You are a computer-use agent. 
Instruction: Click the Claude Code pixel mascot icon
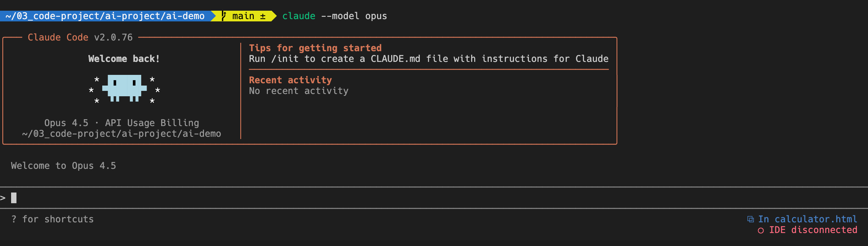click(124, 88)
